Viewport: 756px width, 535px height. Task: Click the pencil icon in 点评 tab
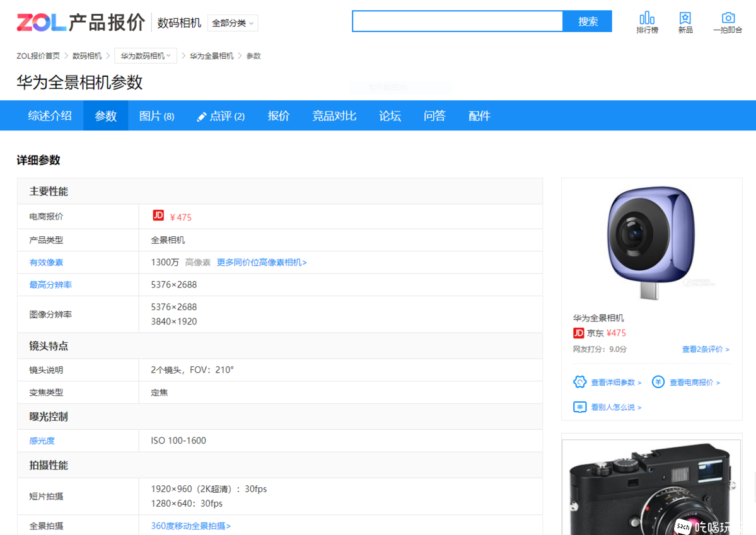tap(202, 117)
